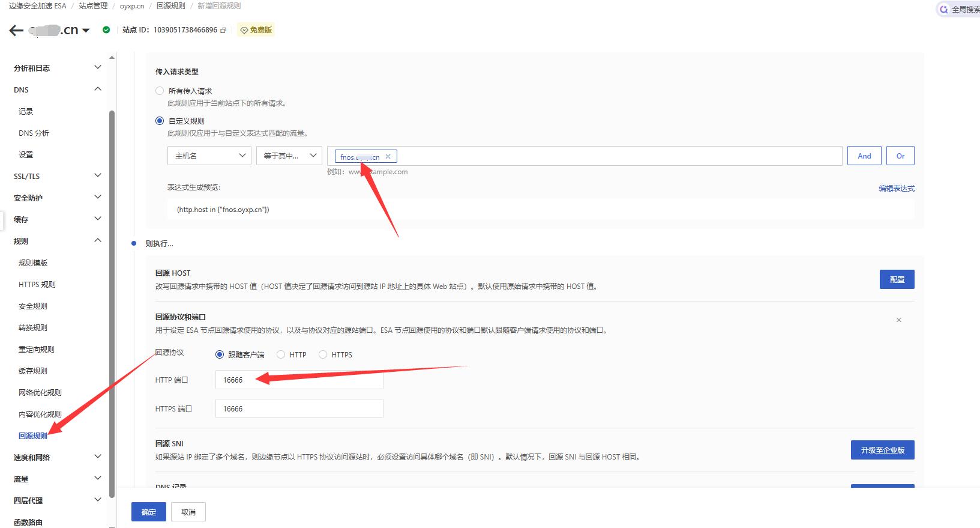Expand 四层代理 sidebar section
This screenshot has height=528, width=980.
tap(98, 500)
